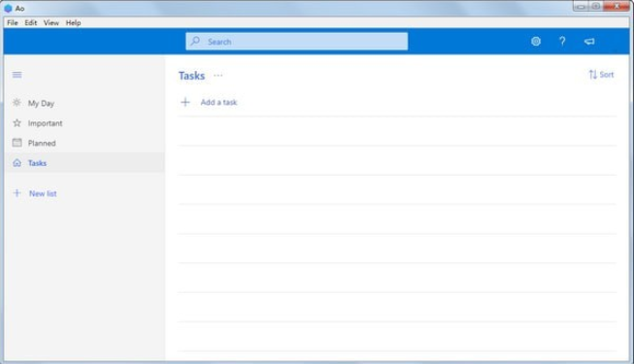
Task: Open the Tasks list options ellipsis
Action: (217, 76)
